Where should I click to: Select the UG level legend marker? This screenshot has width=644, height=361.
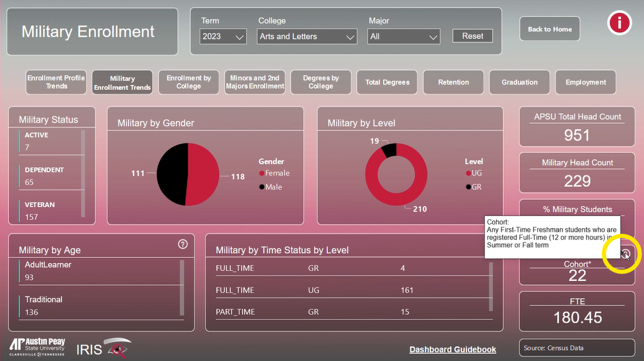(x=468, y=174)
